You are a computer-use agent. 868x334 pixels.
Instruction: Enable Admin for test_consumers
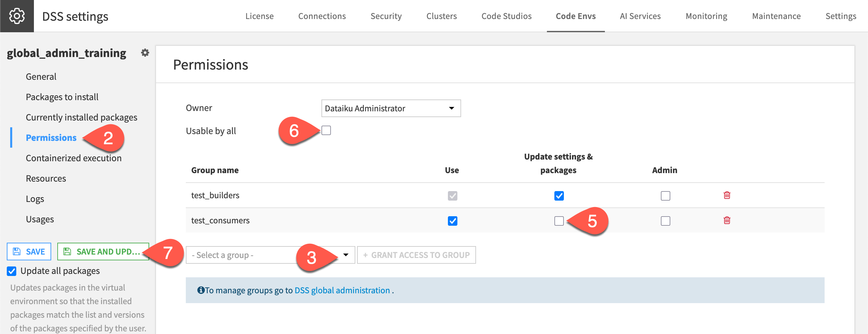coord(666,221)
